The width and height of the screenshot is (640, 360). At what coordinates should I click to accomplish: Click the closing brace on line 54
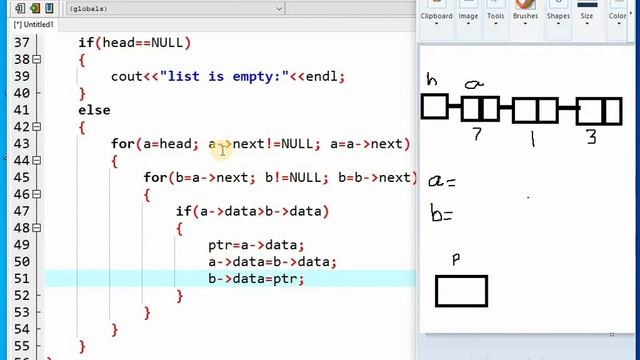115,329
